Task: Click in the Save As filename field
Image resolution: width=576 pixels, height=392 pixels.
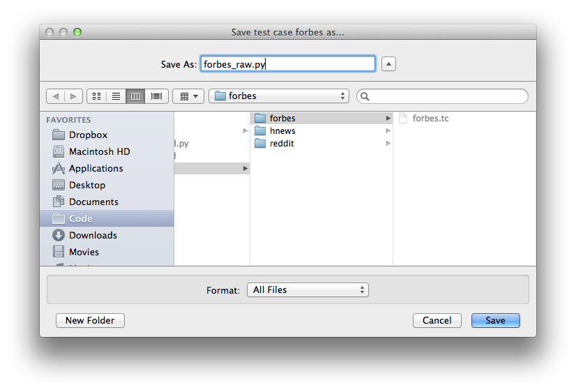Action: click(x=288, y=64)
